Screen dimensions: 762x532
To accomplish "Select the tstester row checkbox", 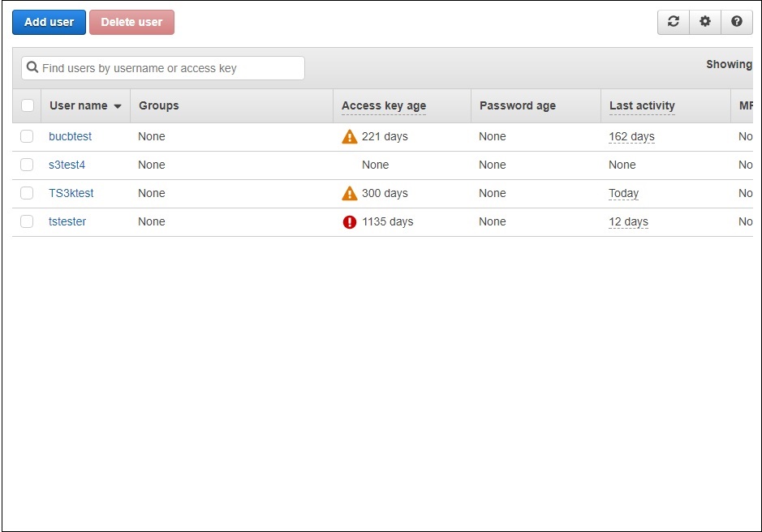I will point(27,221).
